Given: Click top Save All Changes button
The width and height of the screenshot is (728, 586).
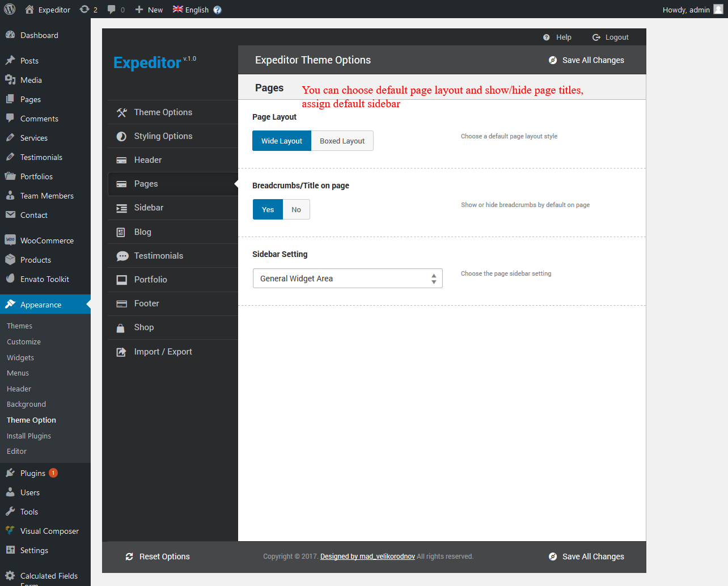Looking at the screenshot, I should (586, 60).
